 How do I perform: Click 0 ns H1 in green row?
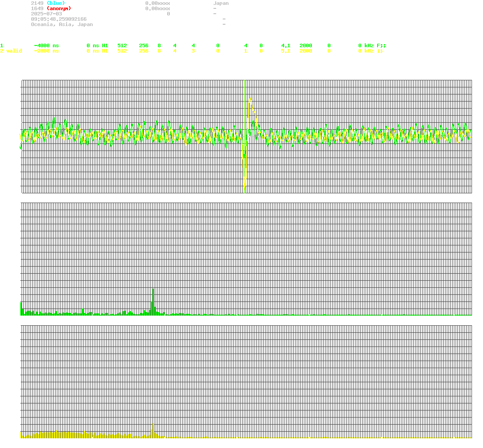[x=97, y=45]
